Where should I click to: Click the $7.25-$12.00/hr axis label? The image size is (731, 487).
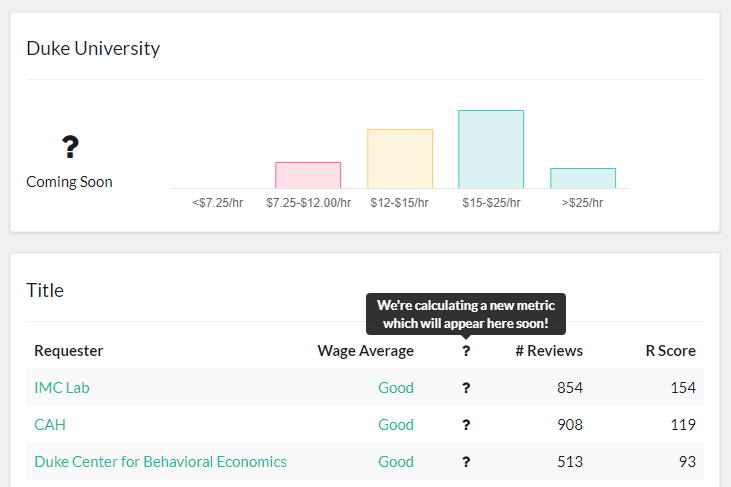(309, 203)
